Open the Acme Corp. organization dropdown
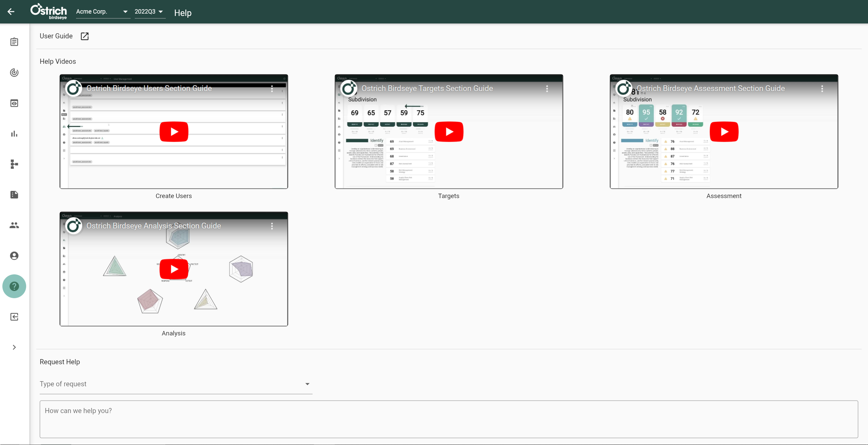The image size is (868, 445). click(102, 12)
